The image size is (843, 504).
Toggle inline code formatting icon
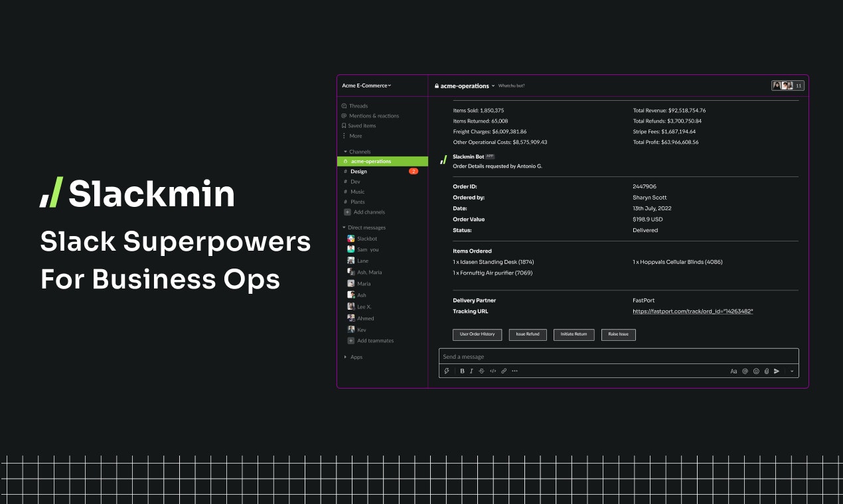point(493,371)
